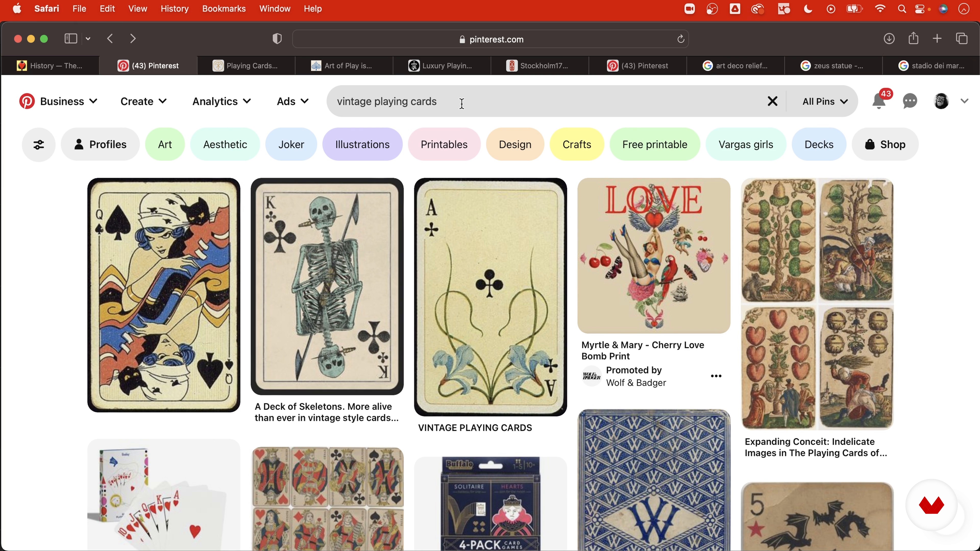Select the Vargas girls filter chip

click(746, 144)
